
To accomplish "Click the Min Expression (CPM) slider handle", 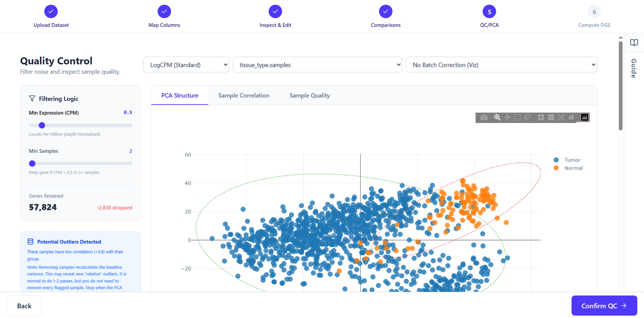I will coord(42,125).
